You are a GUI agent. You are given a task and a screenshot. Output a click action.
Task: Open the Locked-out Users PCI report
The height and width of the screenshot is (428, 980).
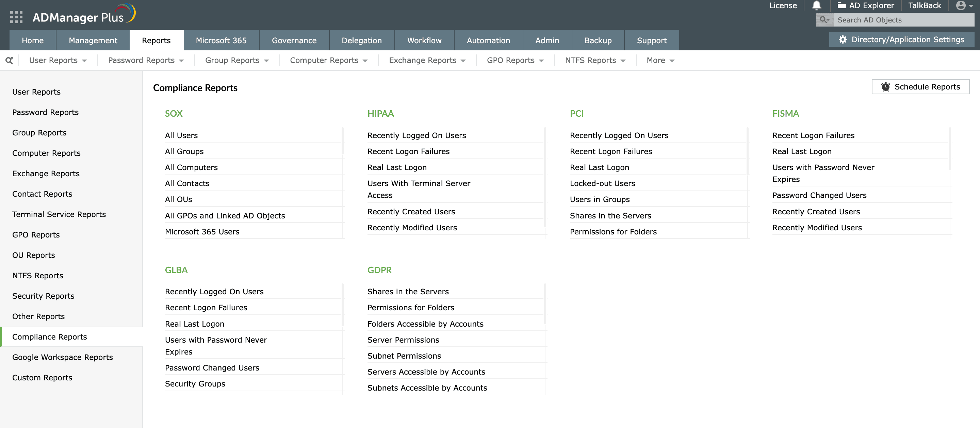602,183
